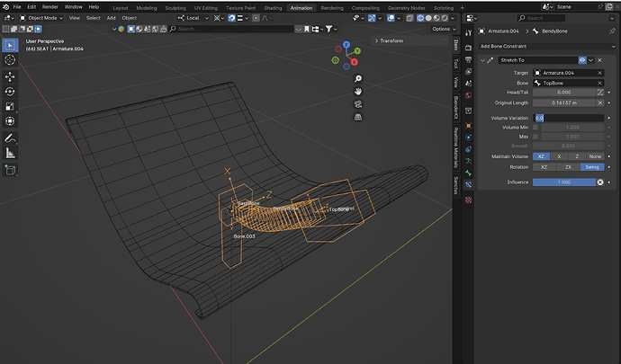The image size is (621, 364).
Task: Open the viewport Options dropdown
Action: pyautogui.click(x=444, y=29)
